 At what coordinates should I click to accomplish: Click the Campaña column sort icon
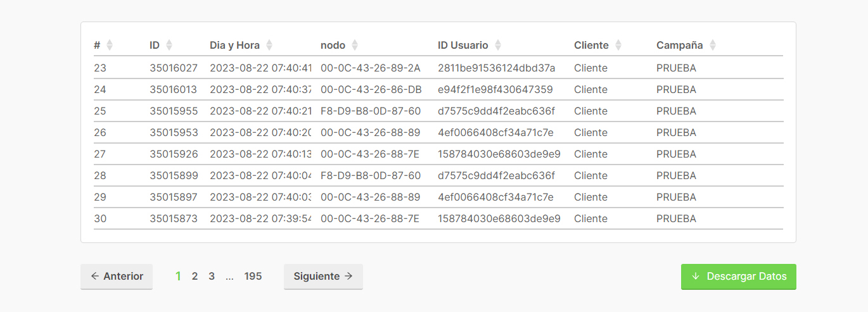click(713, 46)
